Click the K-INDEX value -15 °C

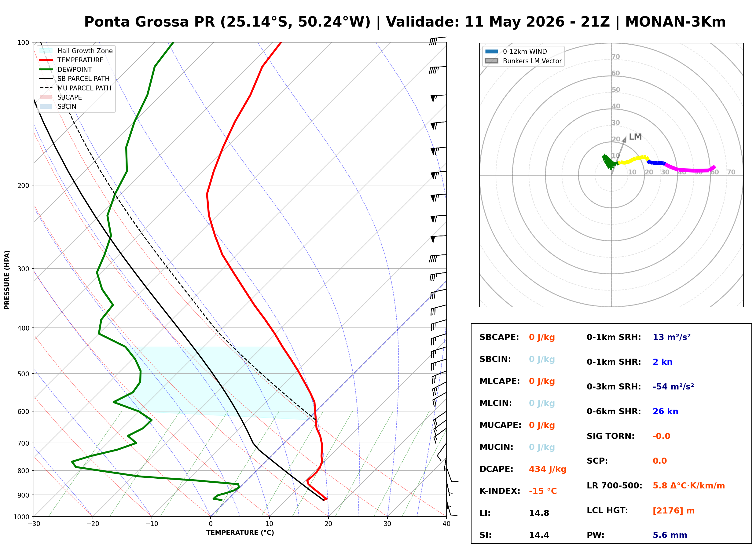(x=543, y=491)
